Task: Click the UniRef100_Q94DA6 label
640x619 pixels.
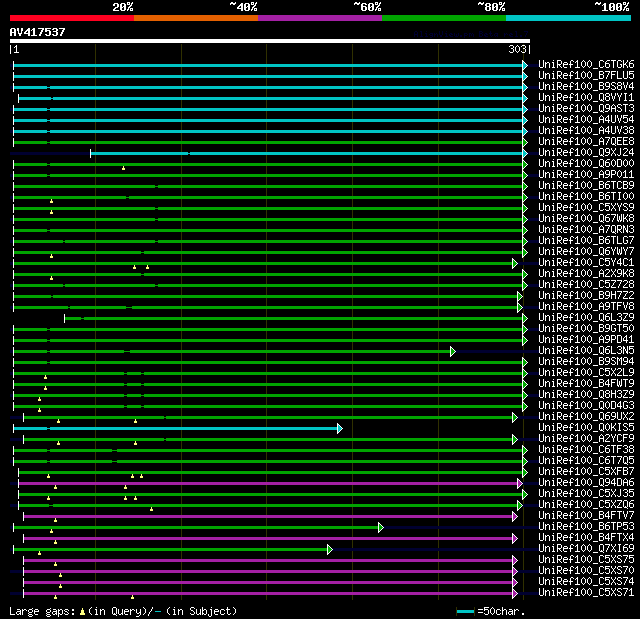Action: click(586, 483)
